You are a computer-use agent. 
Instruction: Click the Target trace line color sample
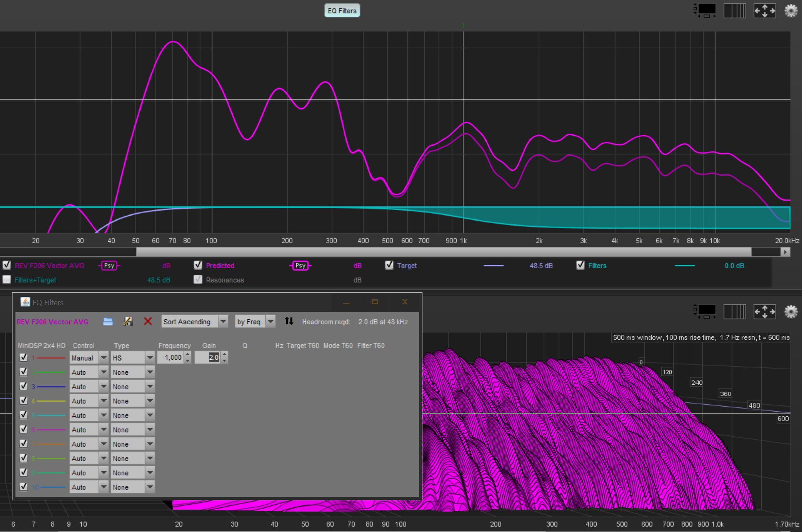[x=493, y=266]
